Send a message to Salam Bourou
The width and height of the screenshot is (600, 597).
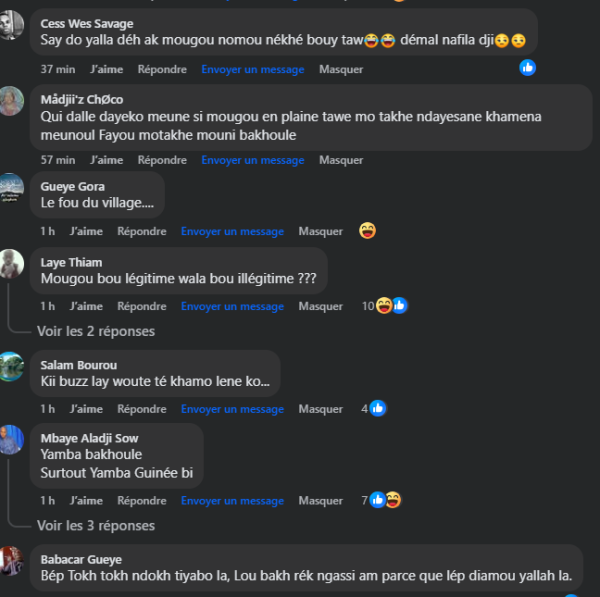(x=232, y=409)
